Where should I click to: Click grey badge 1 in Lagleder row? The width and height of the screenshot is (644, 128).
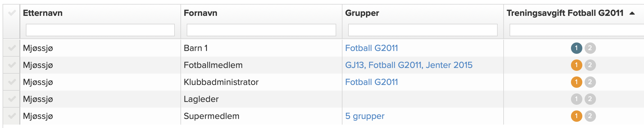click(x=576, y=99)
